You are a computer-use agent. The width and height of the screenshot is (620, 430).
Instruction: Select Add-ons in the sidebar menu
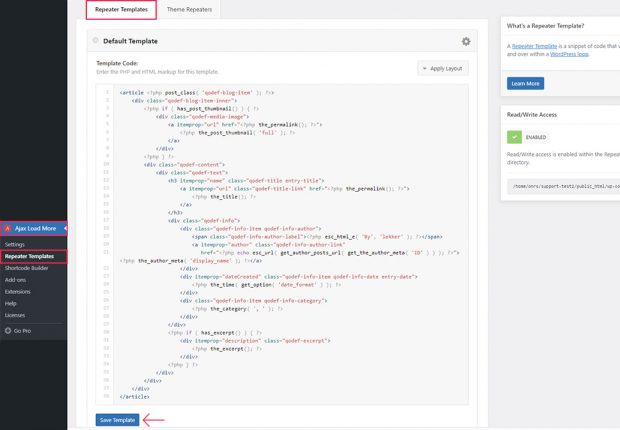[15, 279]
